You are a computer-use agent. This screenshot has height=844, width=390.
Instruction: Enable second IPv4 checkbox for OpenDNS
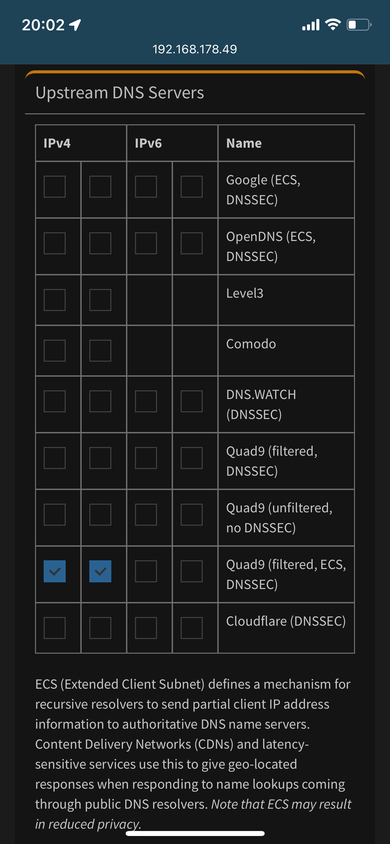(x=101, y=243)
